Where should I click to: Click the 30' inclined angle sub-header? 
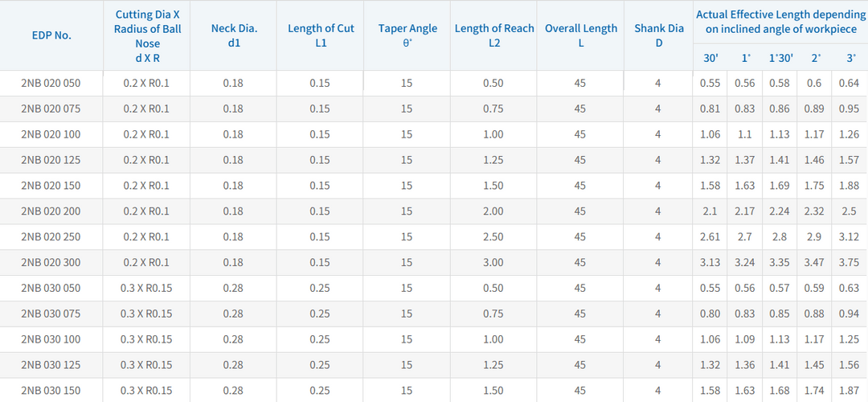(710, 58)
